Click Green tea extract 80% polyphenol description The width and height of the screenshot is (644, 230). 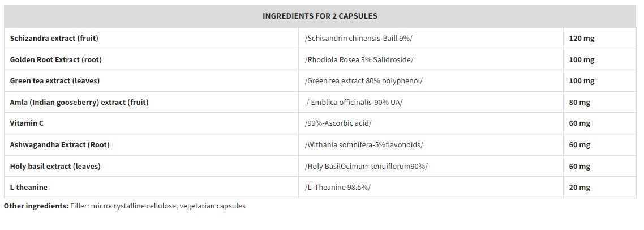pyautogui.click(x=363, y=81)
